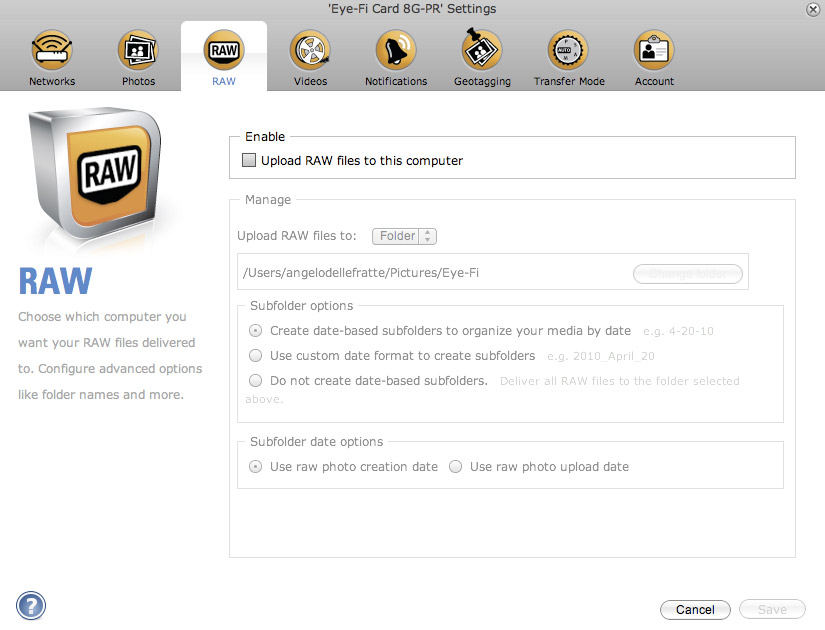The width and height of the screenshot is (825, 630).
Task: Click the Change folder button
Action: tap(688, 274)
